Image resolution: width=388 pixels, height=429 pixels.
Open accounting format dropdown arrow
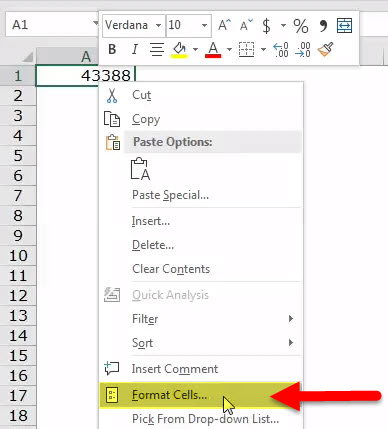pyautogui.click(x=283, y=25)
